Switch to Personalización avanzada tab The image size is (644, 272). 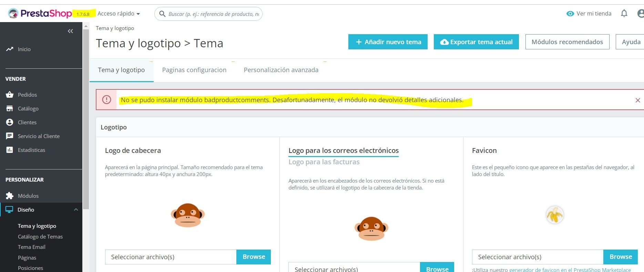click(x=281, y=70)
